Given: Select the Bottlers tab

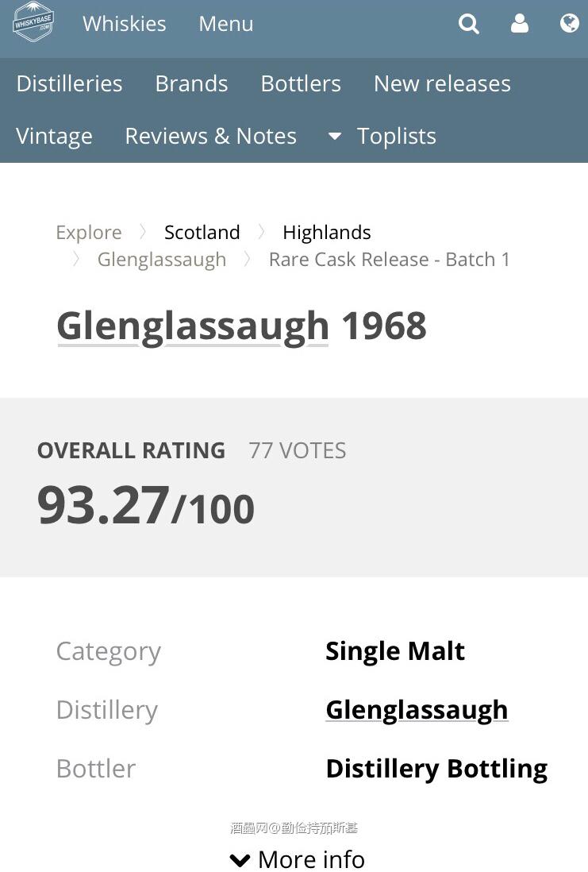Looking at the screenshot, I should tap(301, 83).
